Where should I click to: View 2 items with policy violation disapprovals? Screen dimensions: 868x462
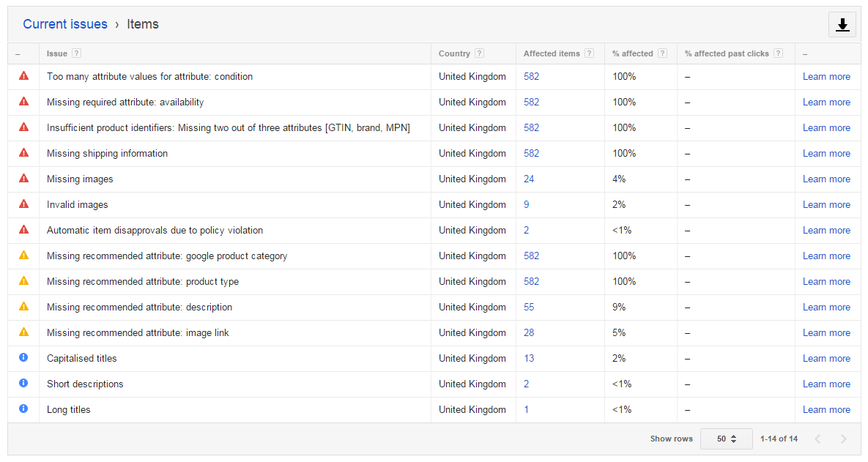526,230
